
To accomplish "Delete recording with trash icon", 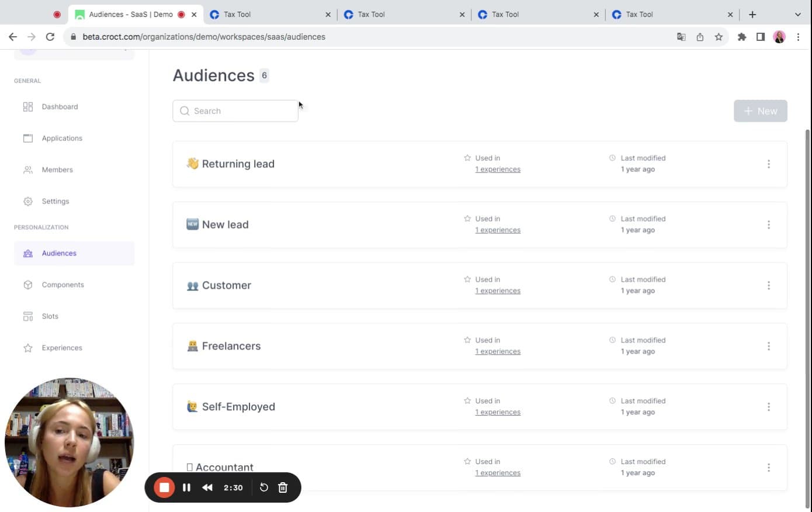I will coord(283,487).
